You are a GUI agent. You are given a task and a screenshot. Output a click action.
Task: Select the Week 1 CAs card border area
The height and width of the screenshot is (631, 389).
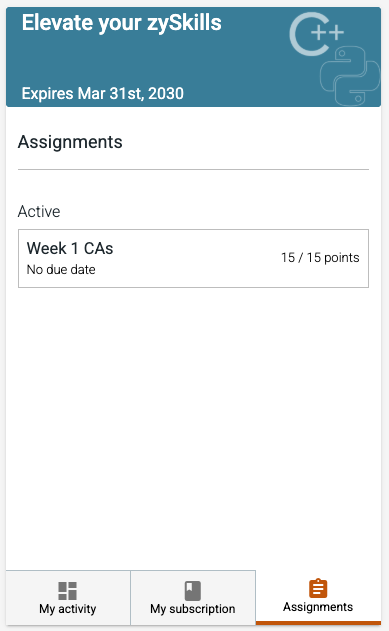(x=193, y=258)
